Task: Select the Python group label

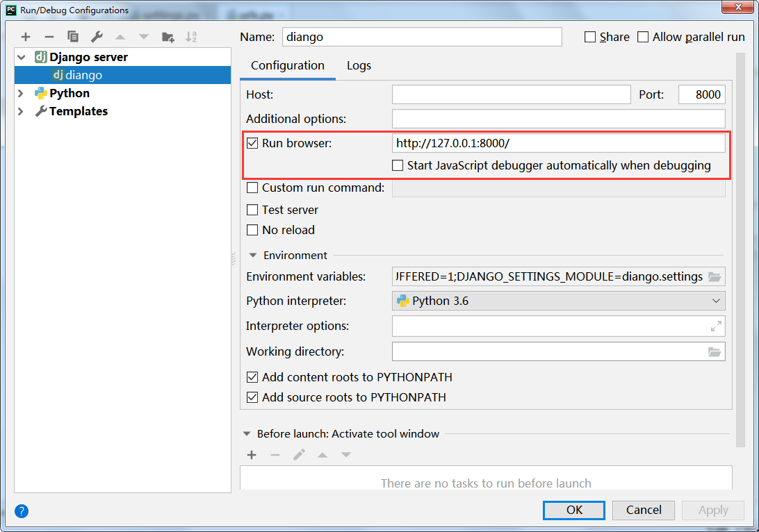Action: point(70,93)
